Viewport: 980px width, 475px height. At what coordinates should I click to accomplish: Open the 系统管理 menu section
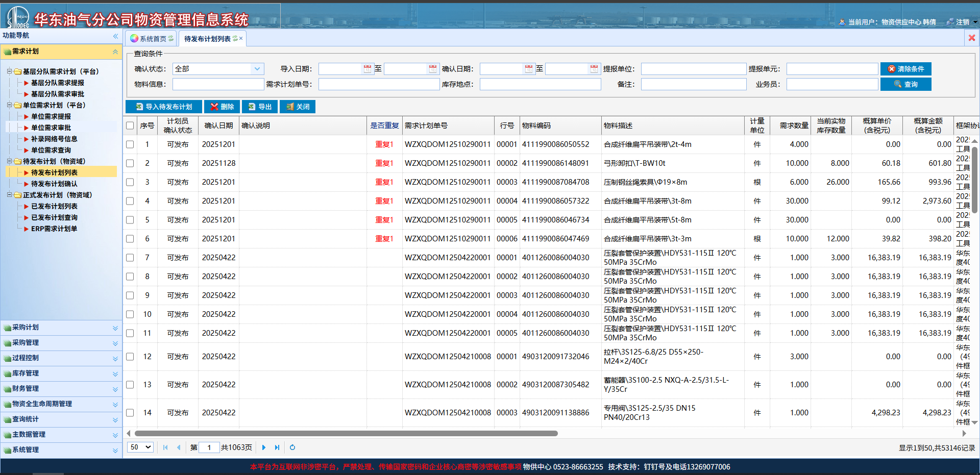coord(61,450)
